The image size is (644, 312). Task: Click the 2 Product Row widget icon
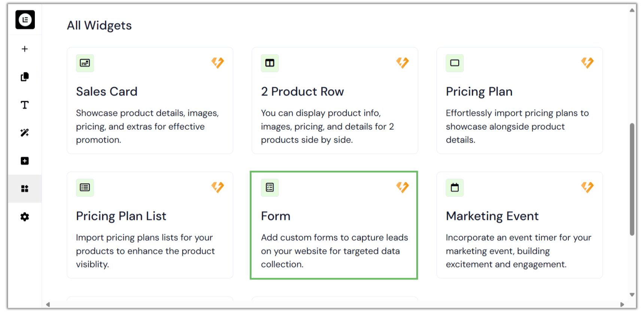pos(270,63)
